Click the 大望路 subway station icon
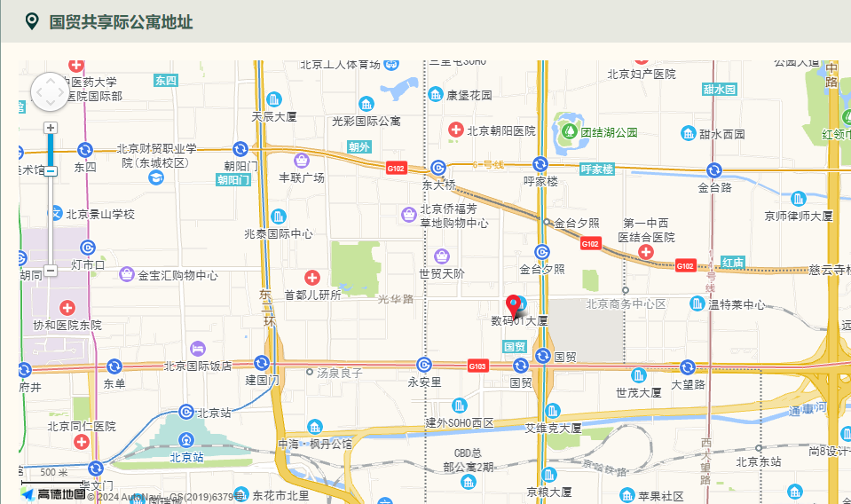The height and width of the screenshot is (504, 851). (688, 366)
